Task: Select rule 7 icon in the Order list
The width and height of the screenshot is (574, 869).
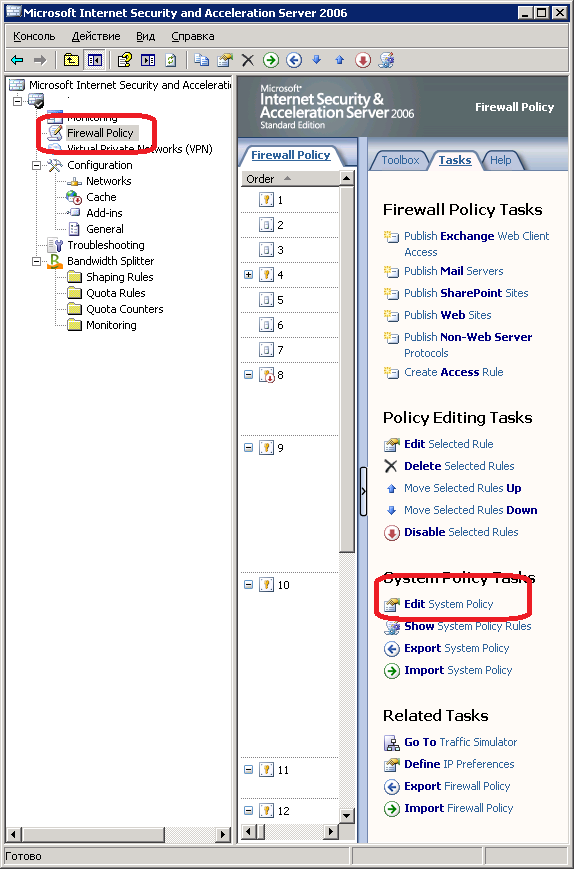Action: click(266, 350)
